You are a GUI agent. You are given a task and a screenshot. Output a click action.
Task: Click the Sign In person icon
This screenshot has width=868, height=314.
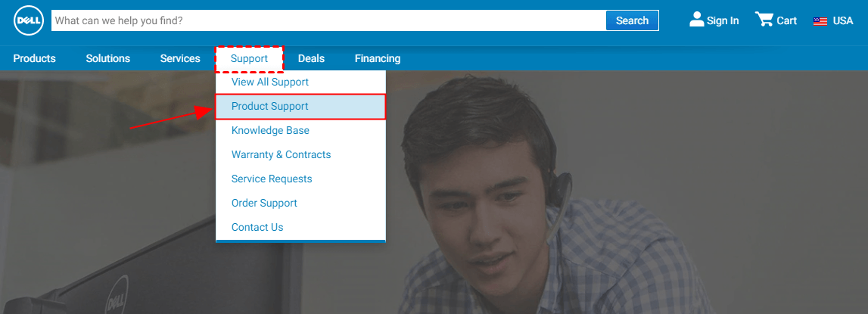click(696, 20)
